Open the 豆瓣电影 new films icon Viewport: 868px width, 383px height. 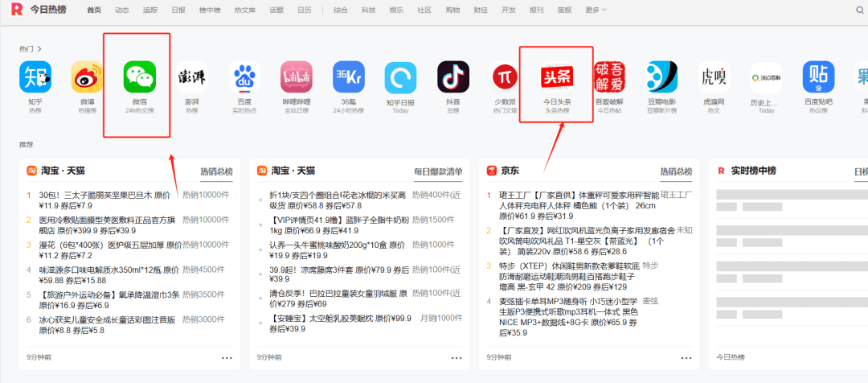662,76
